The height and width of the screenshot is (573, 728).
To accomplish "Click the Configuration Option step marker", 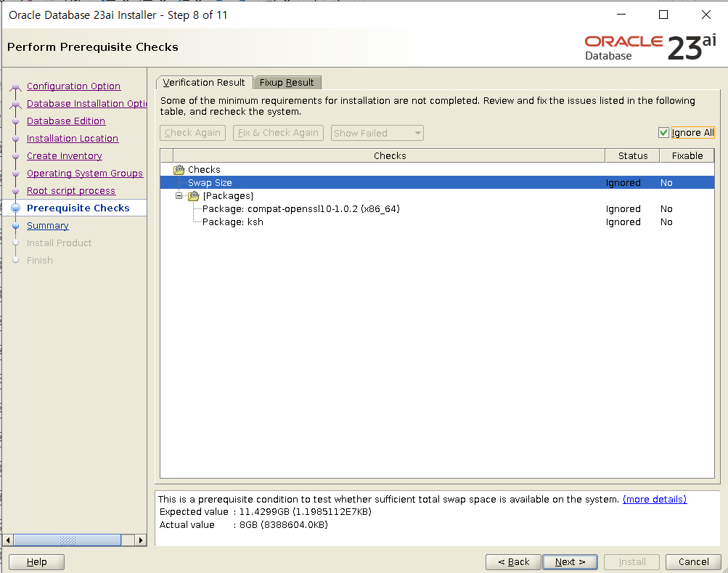I will tap(16, 87).
